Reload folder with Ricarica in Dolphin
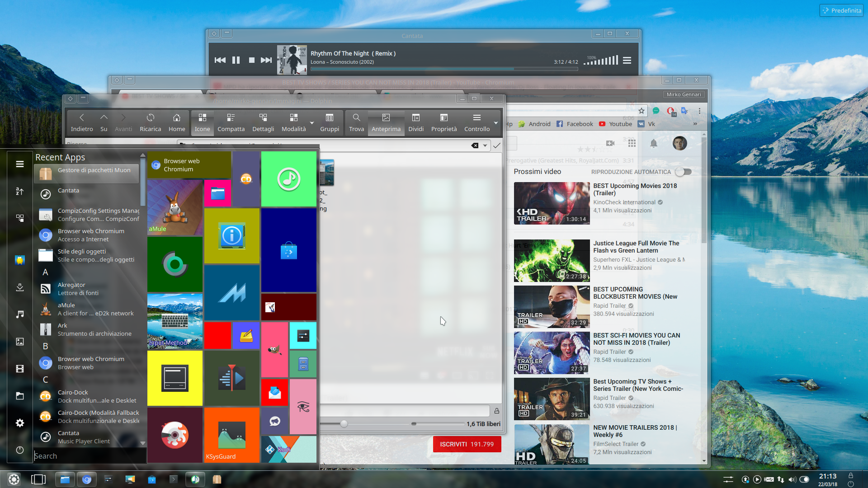The height and width of the screenshot is (488, 868). 151,122
